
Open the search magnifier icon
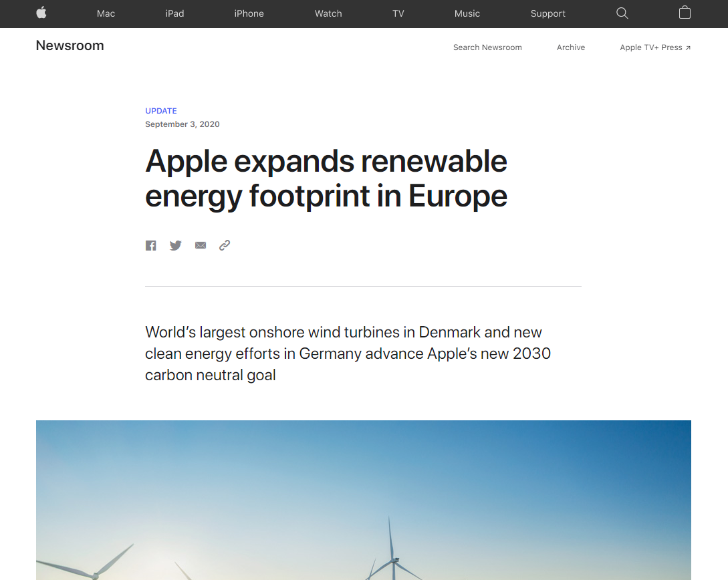coord(622,13)
